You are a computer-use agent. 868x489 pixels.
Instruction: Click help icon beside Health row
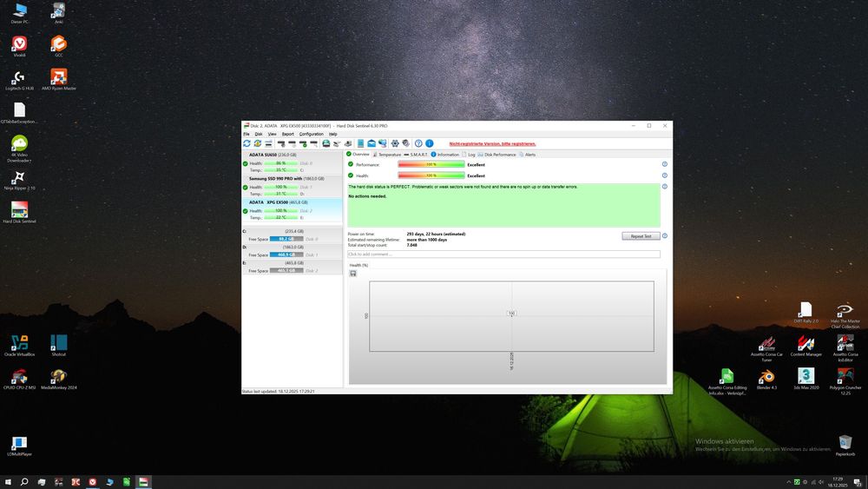point(665,175)
